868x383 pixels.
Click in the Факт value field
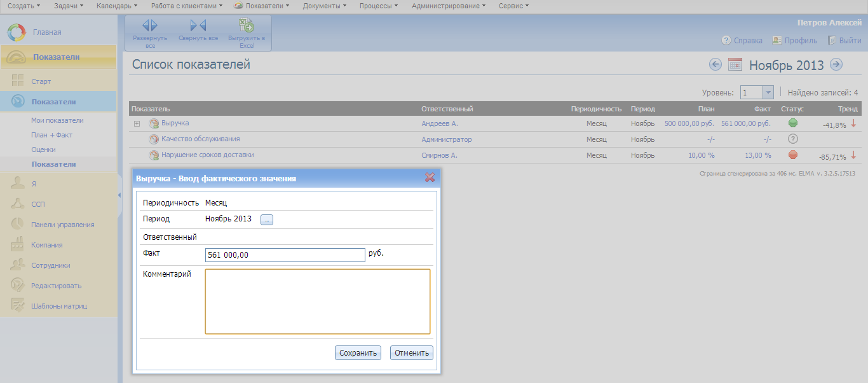(x=285, y=254)
